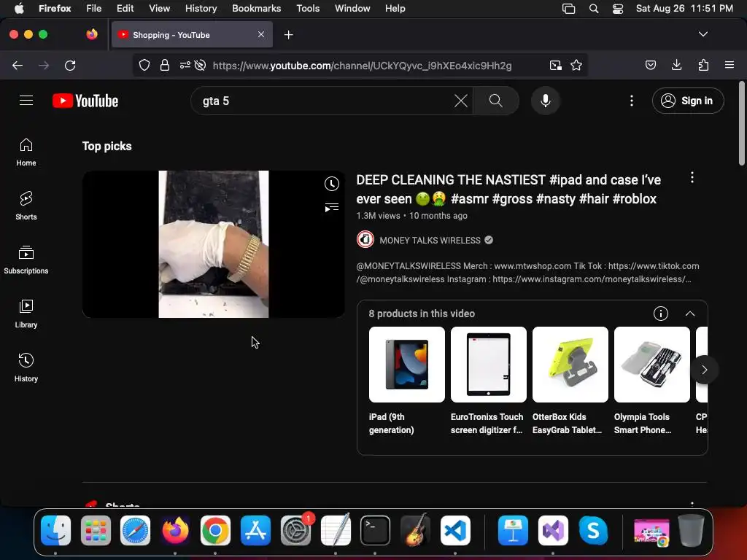This screenshot has height=560, width=747.
Task: Open the Edit menu
Action: coord(125,9)
